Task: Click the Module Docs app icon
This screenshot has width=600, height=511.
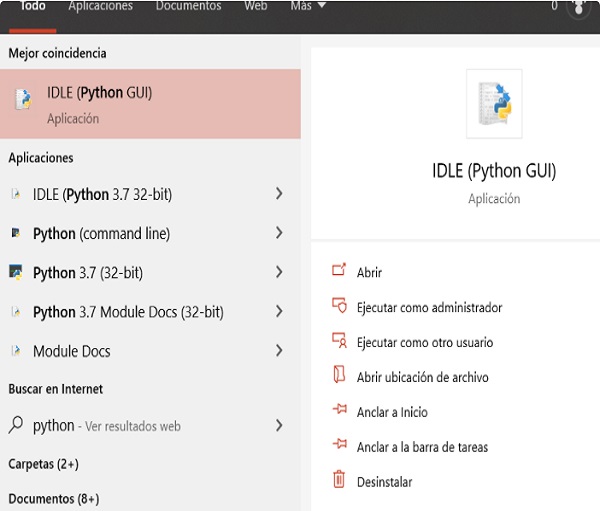Action: pyautogui.click(x=16, y=351)
